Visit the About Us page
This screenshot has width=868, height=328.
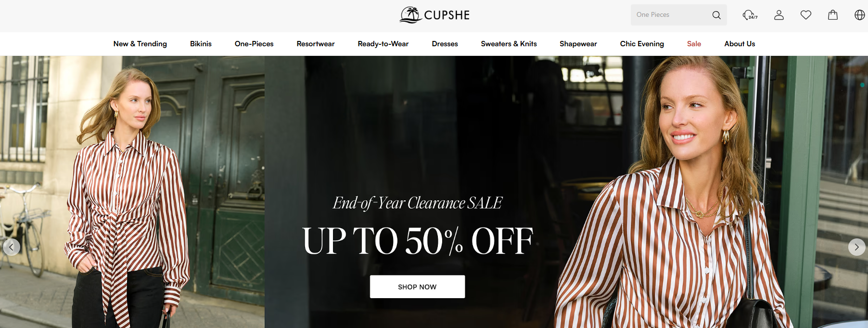[x=740, y=44]
